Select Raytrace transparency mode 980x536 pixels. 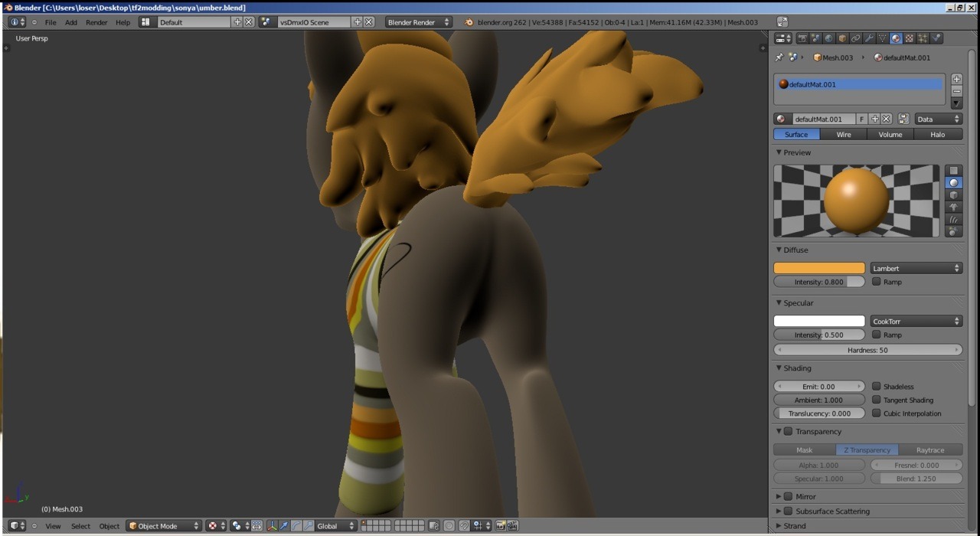[x=930, y=450]
